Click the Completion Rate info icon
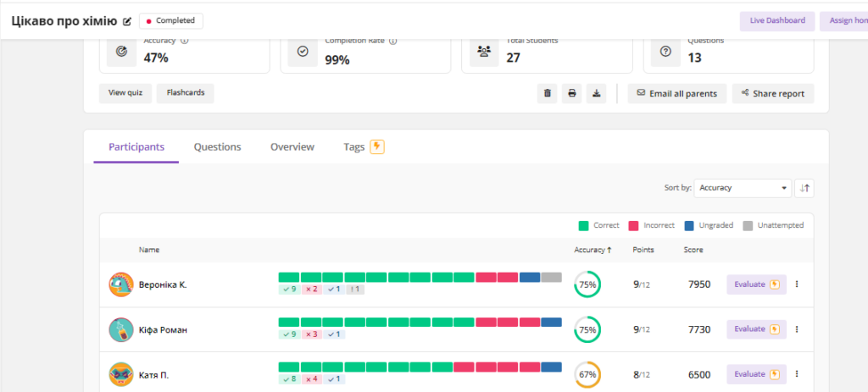This screenshot has height=392, width=868. pyautogui.click(x=393, y=40)
